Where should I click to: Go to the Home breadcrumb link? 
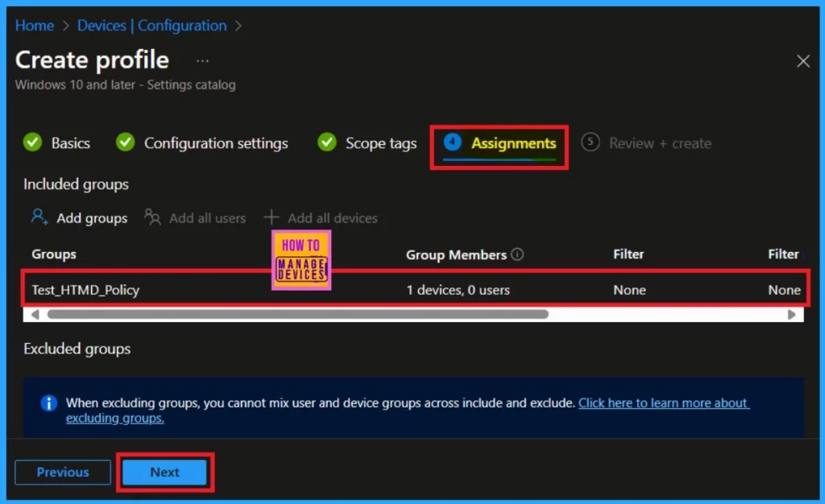pos(35,25)
